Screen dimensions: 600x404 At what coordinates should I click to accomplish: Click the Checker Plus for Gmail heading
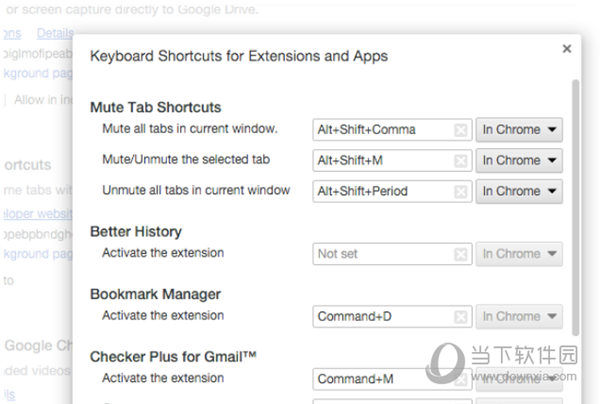pyautogui.click(x=173, y=357)
